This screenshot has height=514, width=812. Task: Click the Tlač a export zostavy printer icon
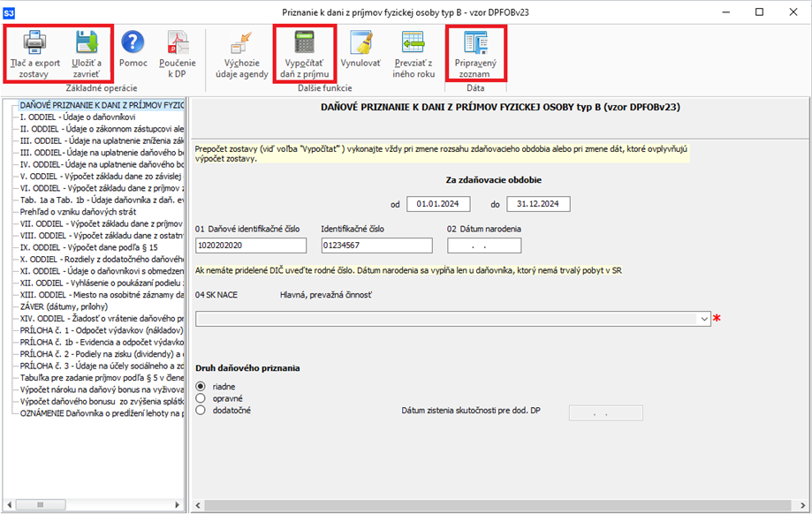click(34, 42)
